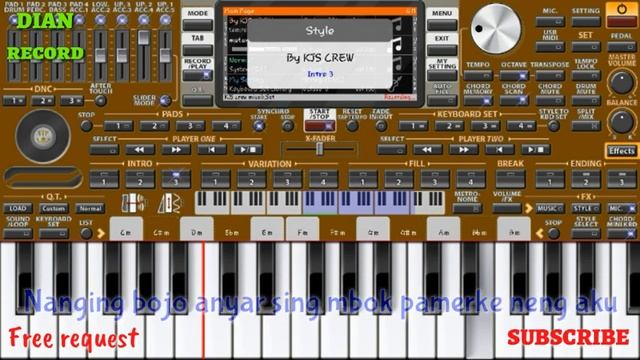This screenshot has width=640, height=360.
Task: Select Fill 4
Action: tap(471, 179)
